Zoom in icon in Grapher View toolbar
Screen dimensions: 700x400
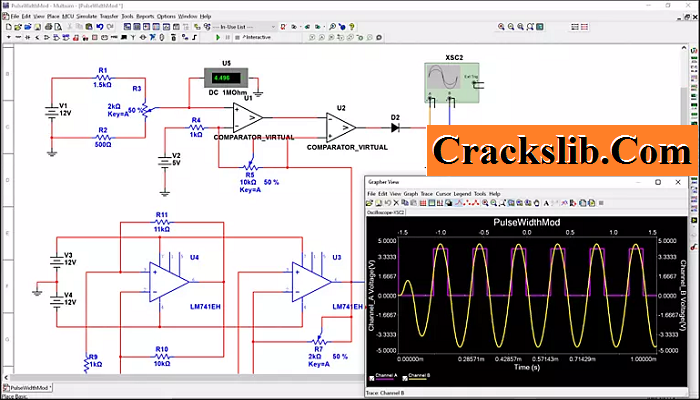click(x=485, y=203)
